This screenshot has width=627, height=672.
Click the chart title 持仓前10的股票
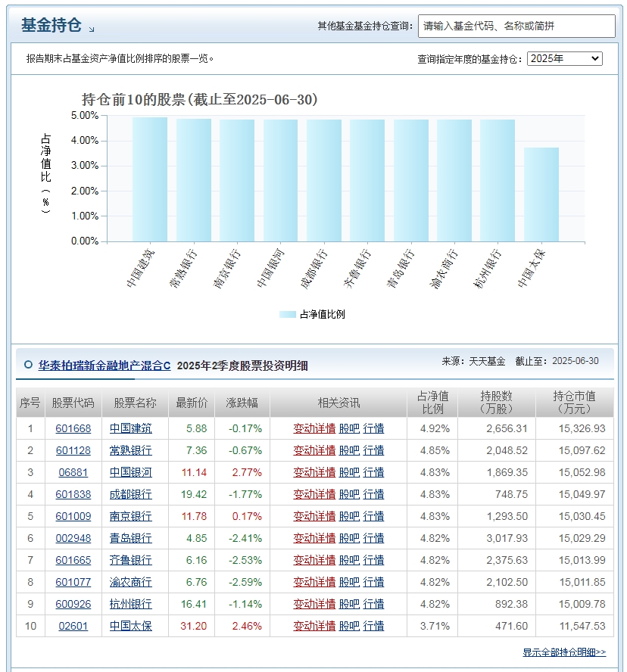pos(199,99)
